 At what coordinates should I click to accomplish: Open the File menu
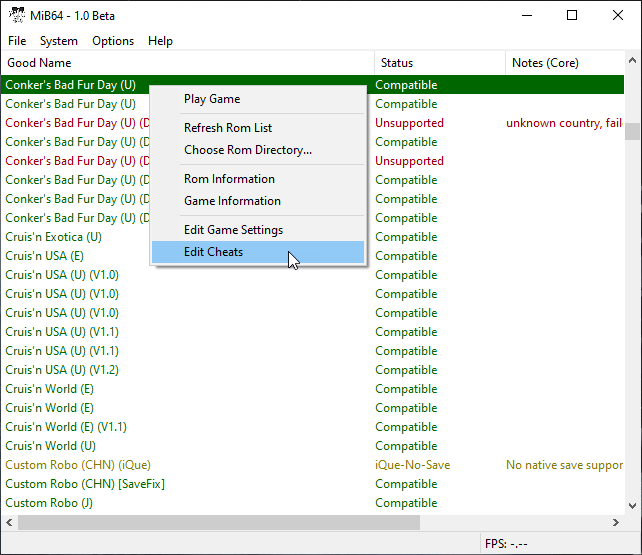coord(17,41)
